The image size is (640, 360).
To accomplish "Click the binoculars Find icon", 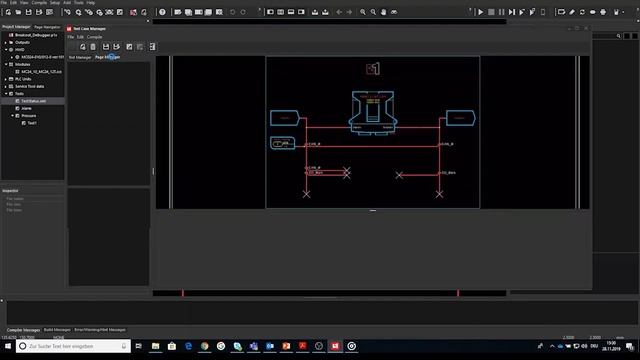I will point(394,12).
